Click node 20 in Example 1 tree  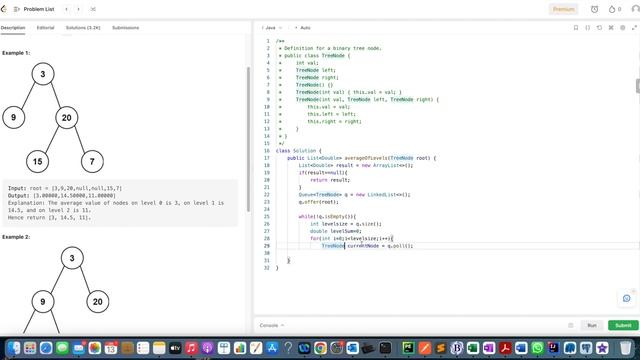click(67, 118)
